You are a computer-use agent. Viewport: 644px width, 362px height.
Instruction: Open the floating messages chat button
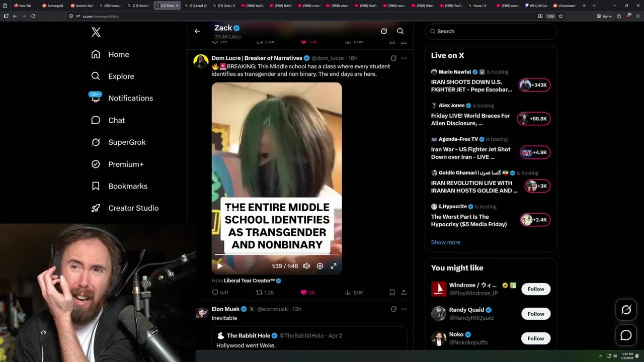point(626,335)
